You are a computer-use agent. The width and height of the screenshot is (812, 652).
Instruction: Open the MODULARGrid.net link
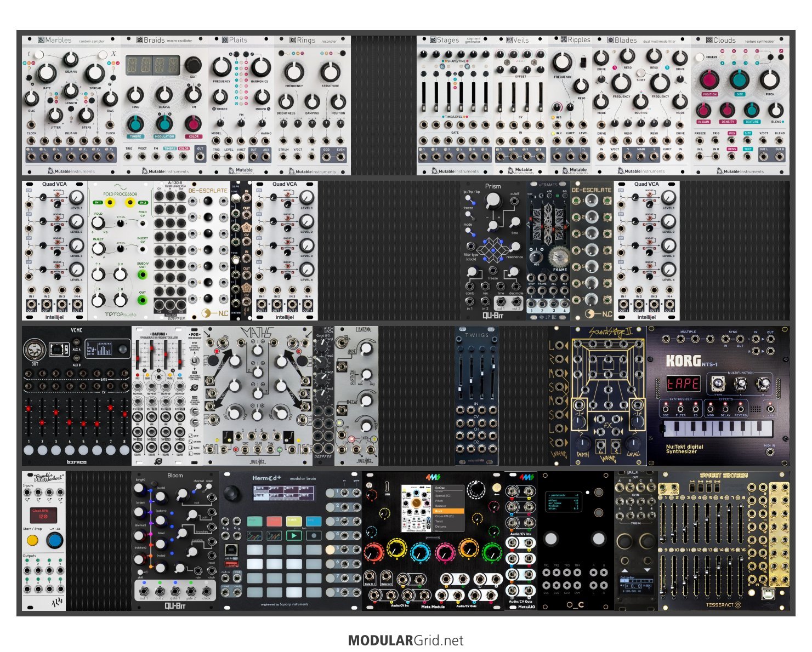(406, 640)
